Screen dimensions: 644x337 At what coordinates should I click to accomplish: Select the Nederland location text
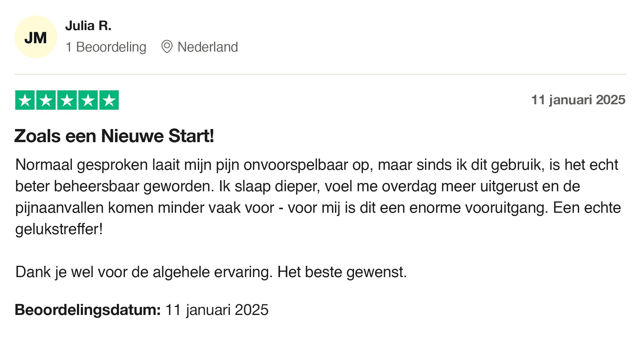208,47
